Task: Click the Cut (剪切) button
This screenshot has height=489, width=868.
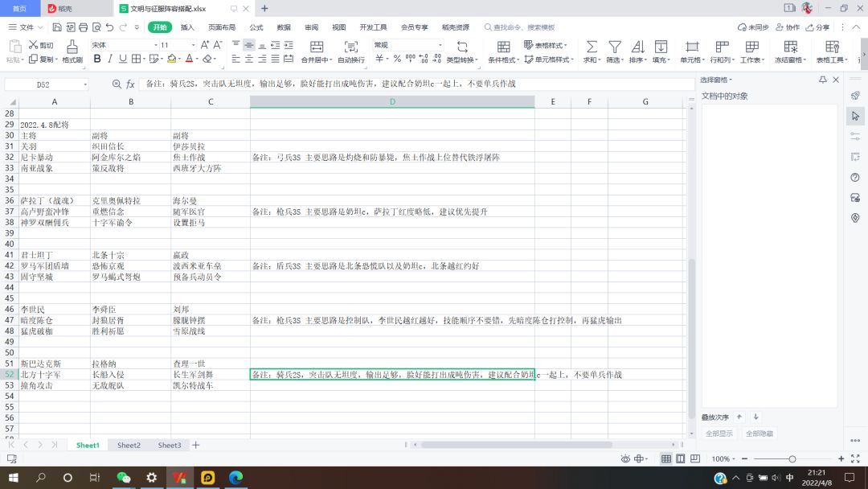Action: 42,45
